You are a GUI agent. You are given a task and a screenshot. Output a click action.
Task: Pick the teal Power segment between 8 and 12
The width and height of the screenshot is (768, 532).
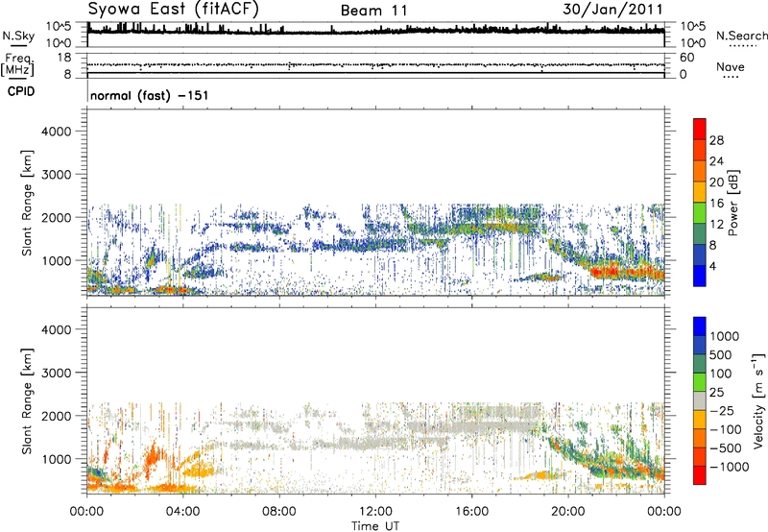pos(700,233)
